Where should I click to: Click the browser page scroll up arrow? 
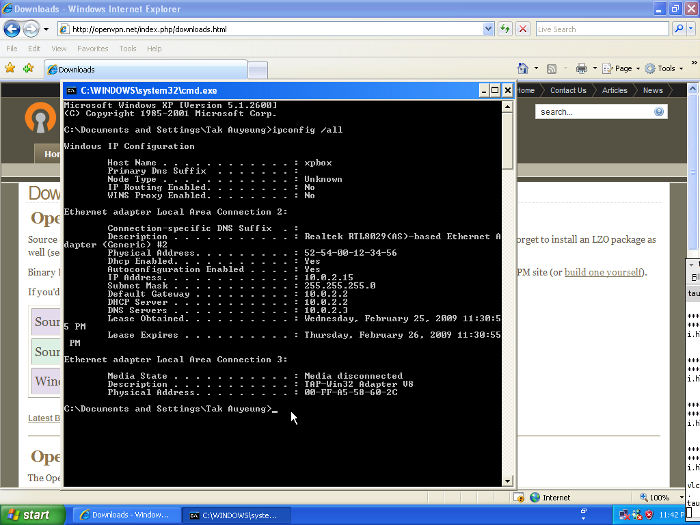tap(692, 88)
